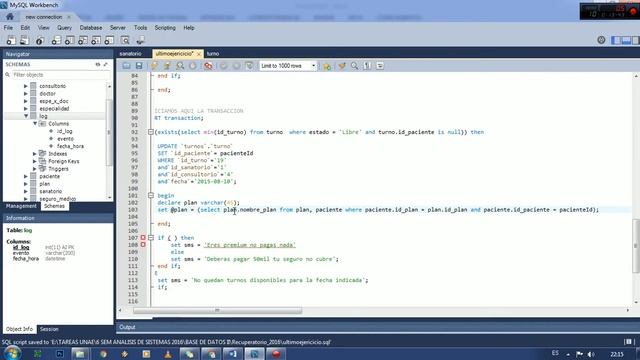Select the sanatorio table in schemas
Image resolution: width=640 pixels, height=360 pixels.
51,191
